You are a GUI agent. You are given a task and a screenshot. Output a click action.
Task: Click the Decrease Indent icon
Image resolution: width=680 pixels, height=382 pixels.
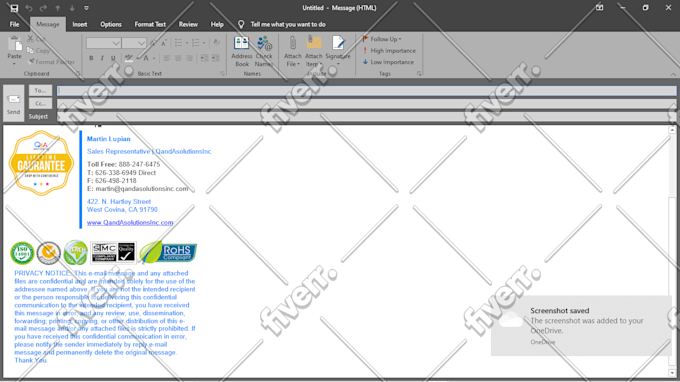tap(204, 58)
